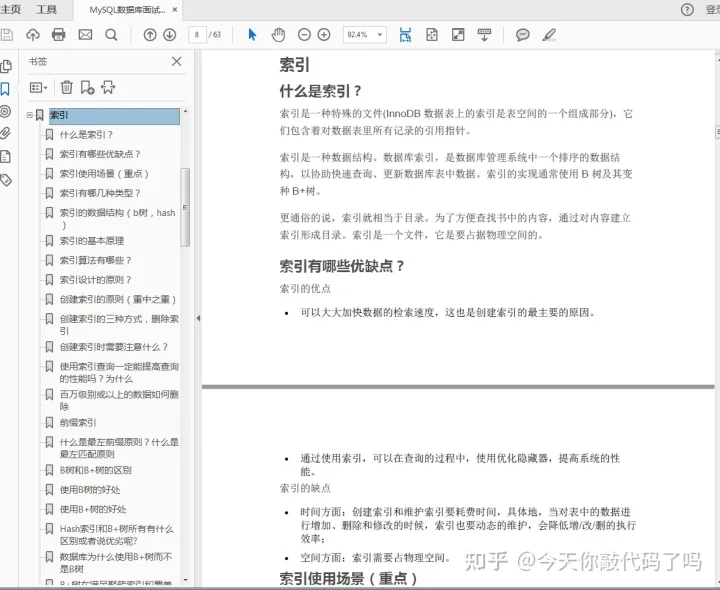
Task: Click the find bookmark star icon
Action: point(108,87)
